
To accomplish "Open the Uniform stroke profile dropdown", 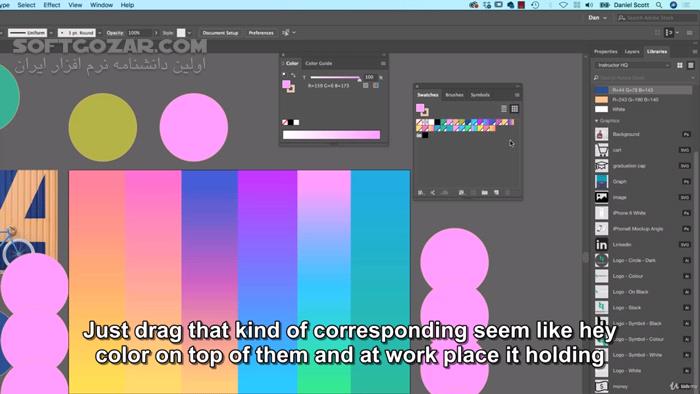I will click(51, 33).
